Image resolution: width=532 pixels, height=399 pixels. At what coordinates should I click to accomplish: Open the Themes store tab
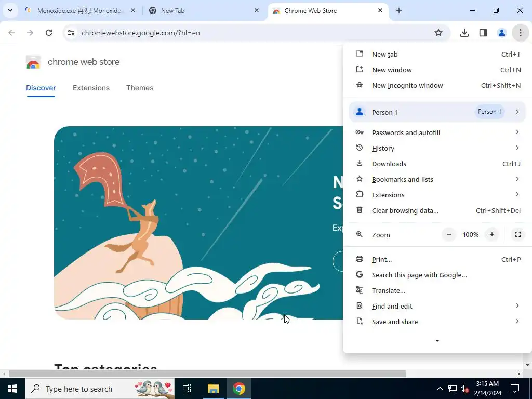coord(140,88)
